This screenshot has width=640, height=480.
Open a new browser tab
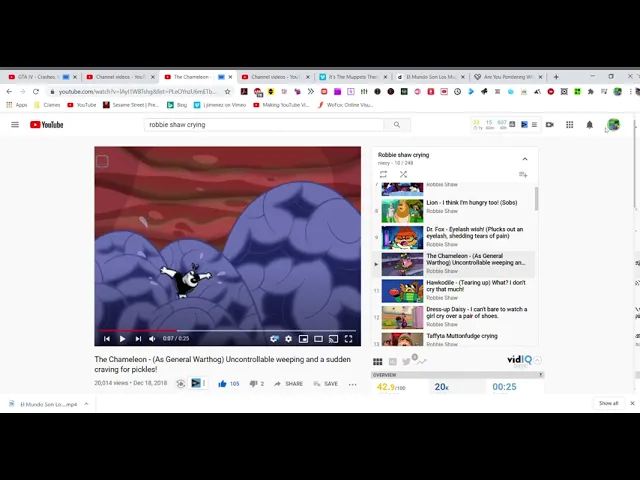coord(556,77)
